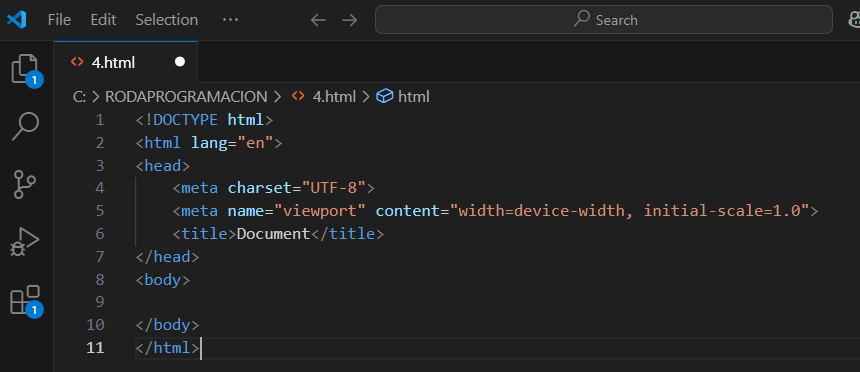Click the lang attribute on line 2
Image resolution: width=860 pixels, height=372 pixels.
click(x=209, y=143)
